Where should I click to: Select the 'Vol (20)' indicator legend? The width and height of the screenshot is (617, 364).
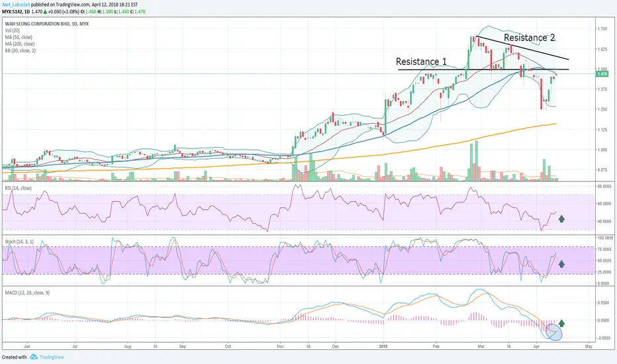(x=13, y=30)
